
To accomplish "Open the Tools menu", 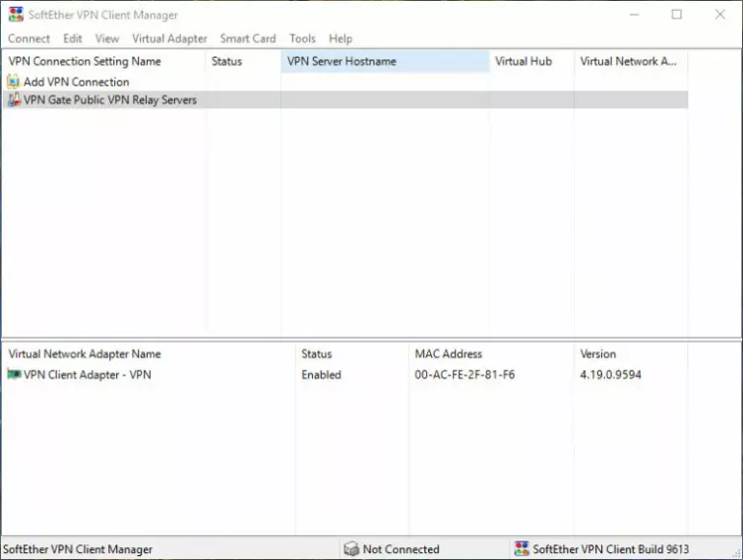I will [302, 38].
